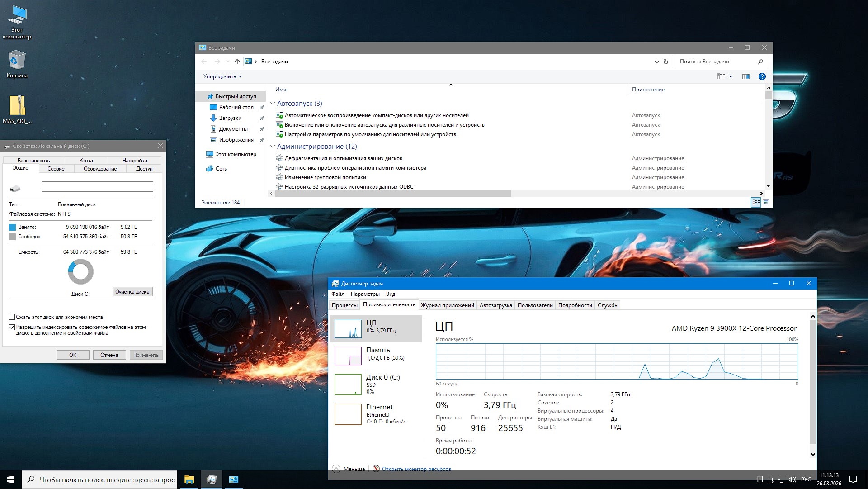Screen dimensions: 868x489
Task: Select the Память panel in Task Manager
Action: pos(375,356)
